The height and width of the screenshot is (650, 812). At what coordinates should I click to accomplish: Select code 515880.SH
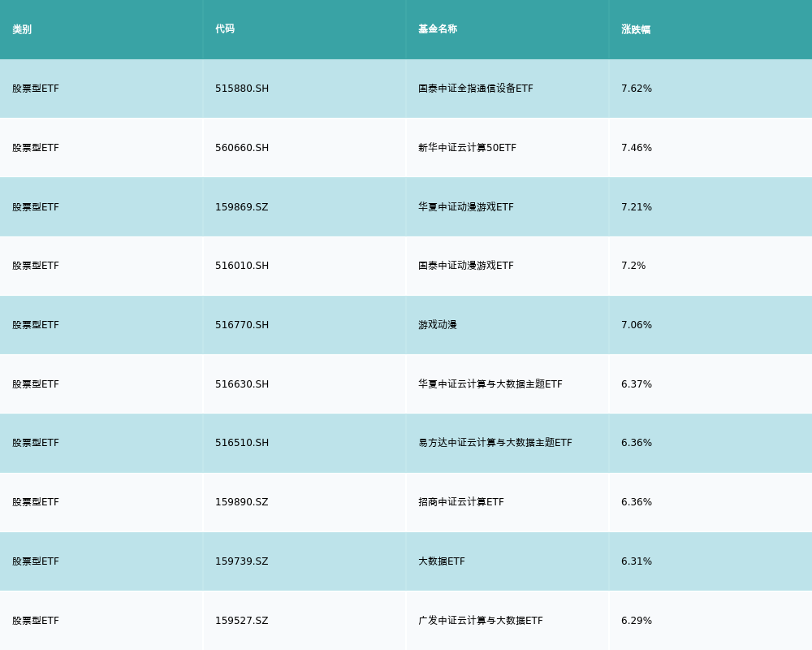coord(242,89)
